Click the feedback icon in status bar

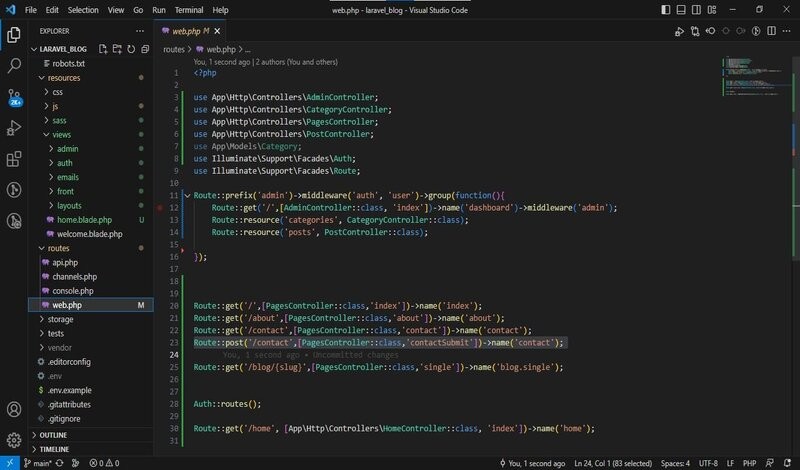click(770, 463)
